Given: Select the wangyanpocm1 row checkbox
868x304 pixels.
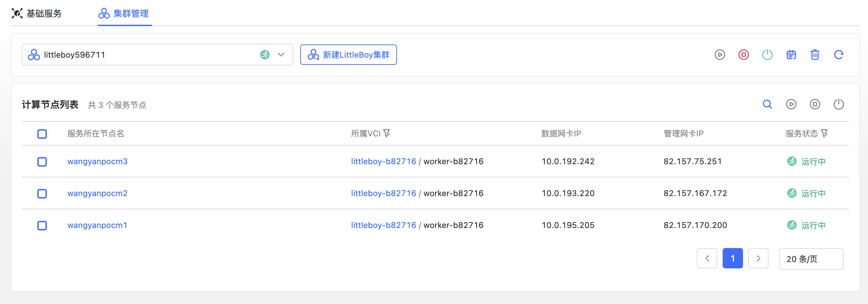Looking at the screenshot, I should point(42,226).
